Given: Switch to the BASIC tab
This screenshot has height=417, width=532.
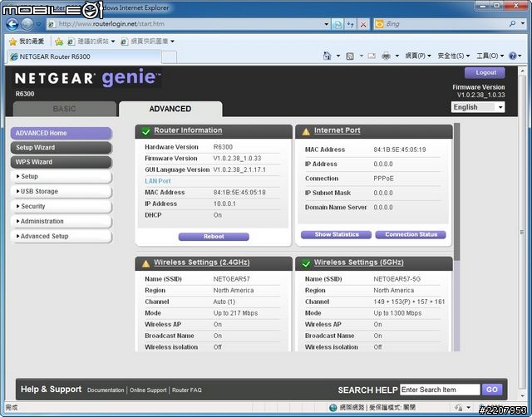Looking at the screenshot, I should click(x=65, y=109).
